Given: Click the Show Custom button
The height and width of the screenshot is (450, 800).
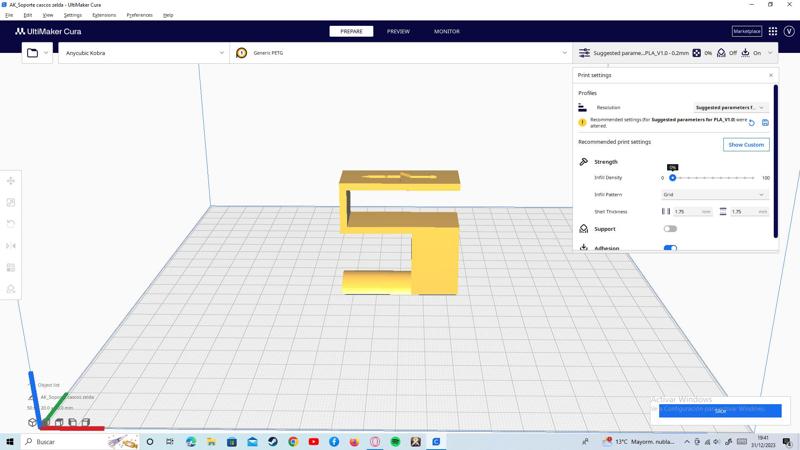Looking at the screenshot, I should point(746,145).
